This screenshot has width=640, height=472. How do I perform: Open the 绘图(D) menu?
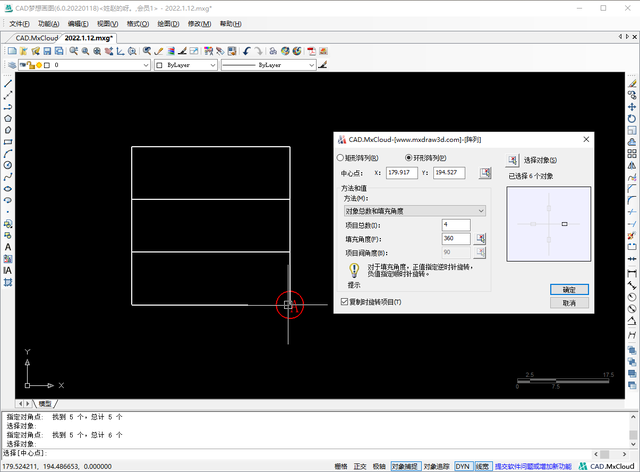point(169,24)
